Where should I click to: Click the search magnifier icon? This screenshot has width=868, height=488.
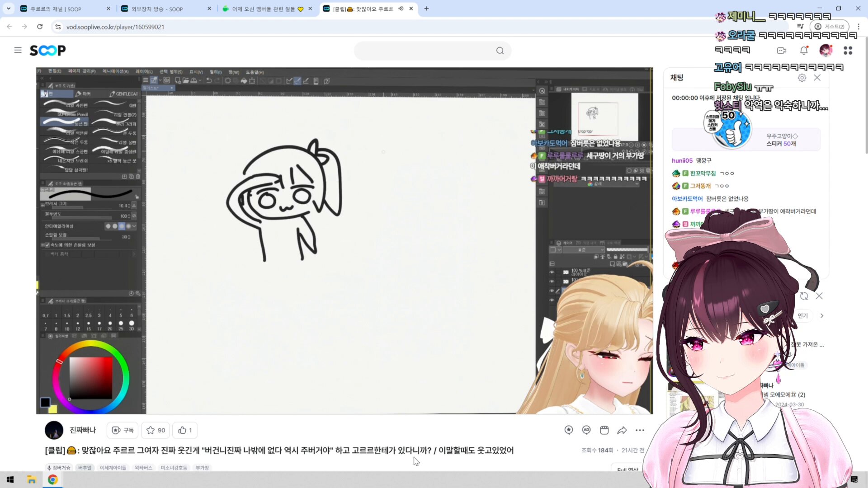click(500, 51)
